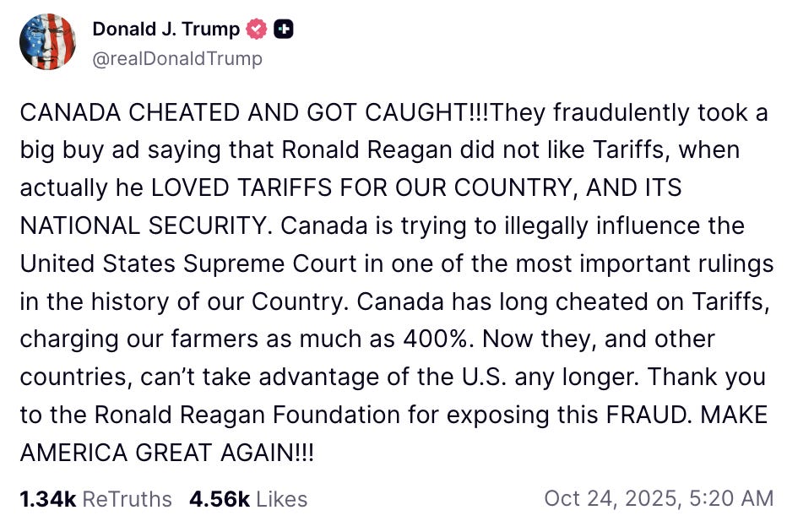
Task: Click the badge icons beside Donald J. Trump
Action: point(270,28)
